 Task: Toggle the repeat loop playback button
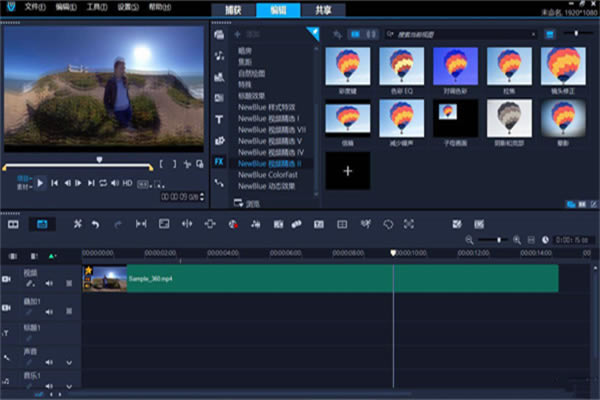[103, 183]
